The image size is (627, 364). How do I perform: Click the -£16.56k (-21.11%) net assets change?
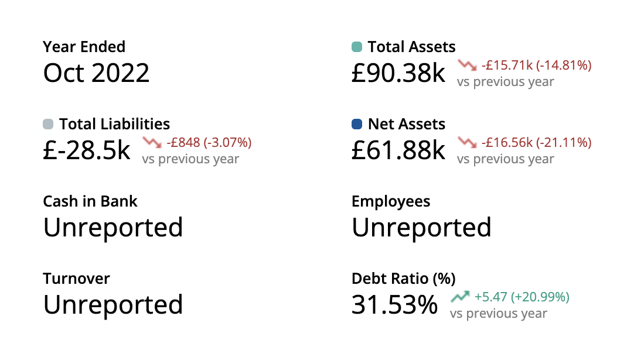(536, 142)
